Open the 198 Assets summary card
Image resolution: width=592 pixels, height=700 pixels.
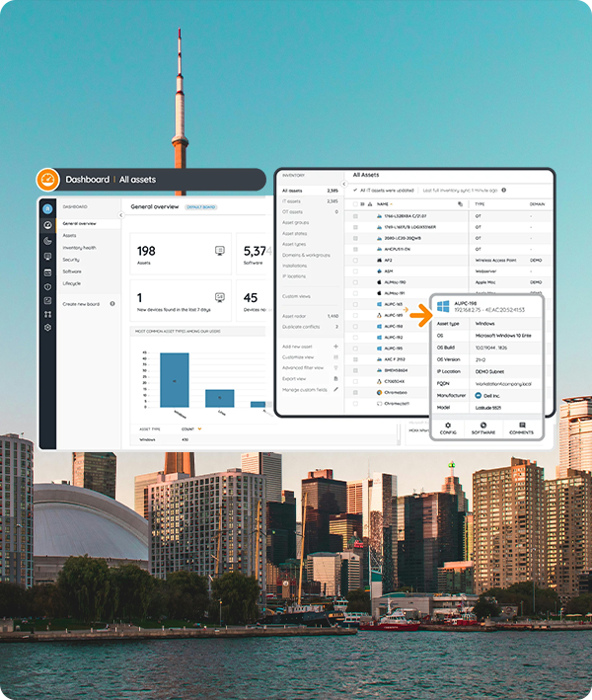(x=180, y=256)
